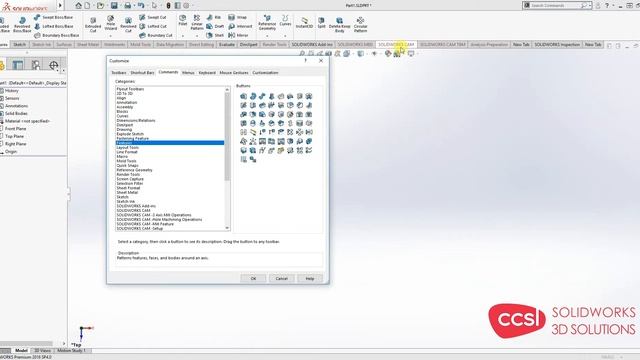Activate the Fillet tool
Image resolution: width=640 pixels, height=360 pixels.
tap(182, 20)
